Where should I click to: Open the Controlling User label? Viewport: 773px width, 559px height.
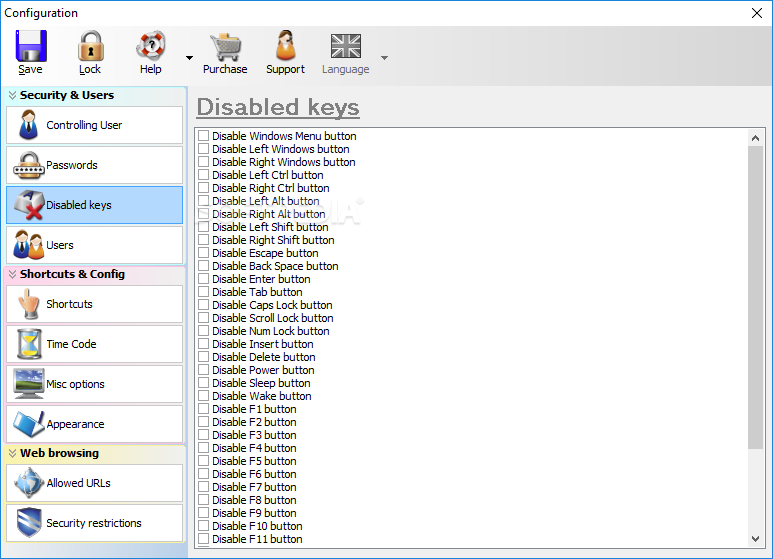(x=84, y=125)
